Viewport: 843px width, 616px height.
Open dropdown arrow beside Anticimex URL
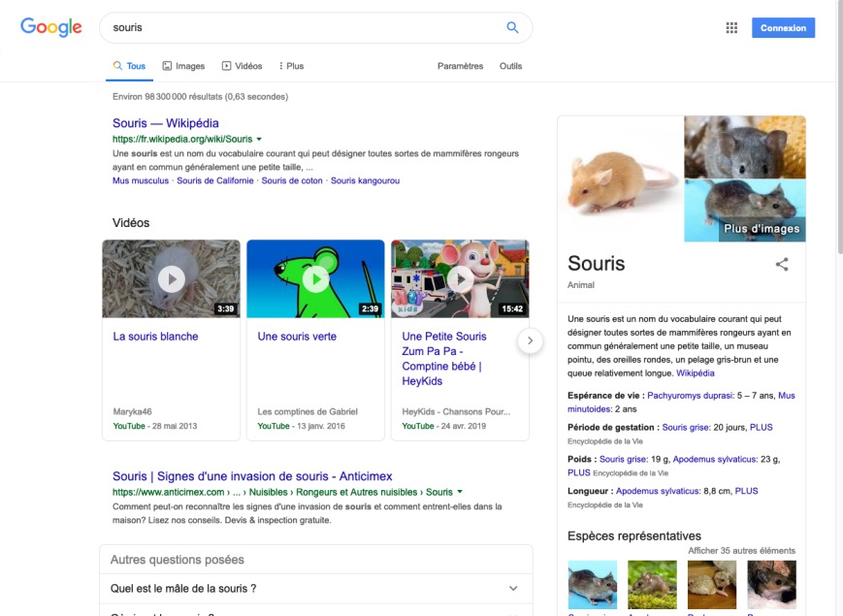click(x=460, y=492)
